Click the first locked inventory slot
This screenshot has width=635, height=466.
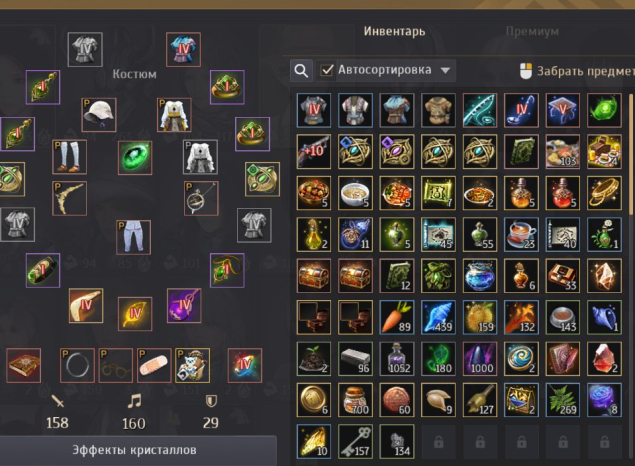pyautogui.click(x=439, y=442)
